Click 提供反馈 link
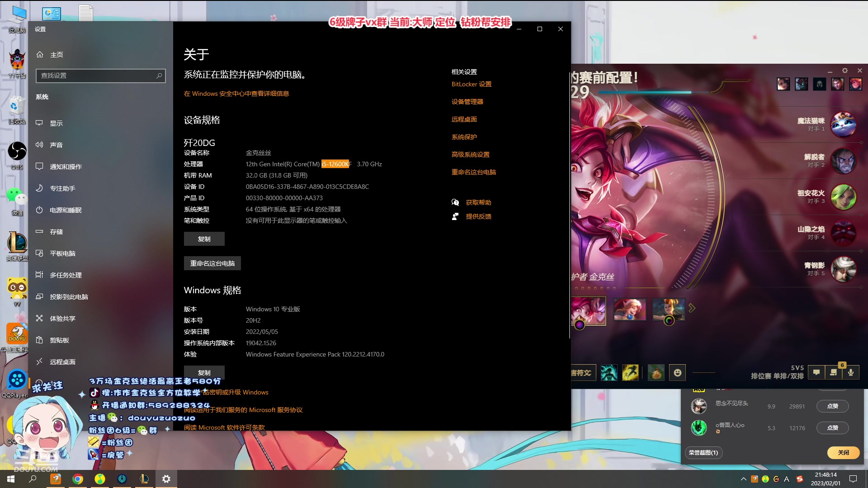This screenshot has height=488, width=868. pyautogui.click(x=479, y=216)
